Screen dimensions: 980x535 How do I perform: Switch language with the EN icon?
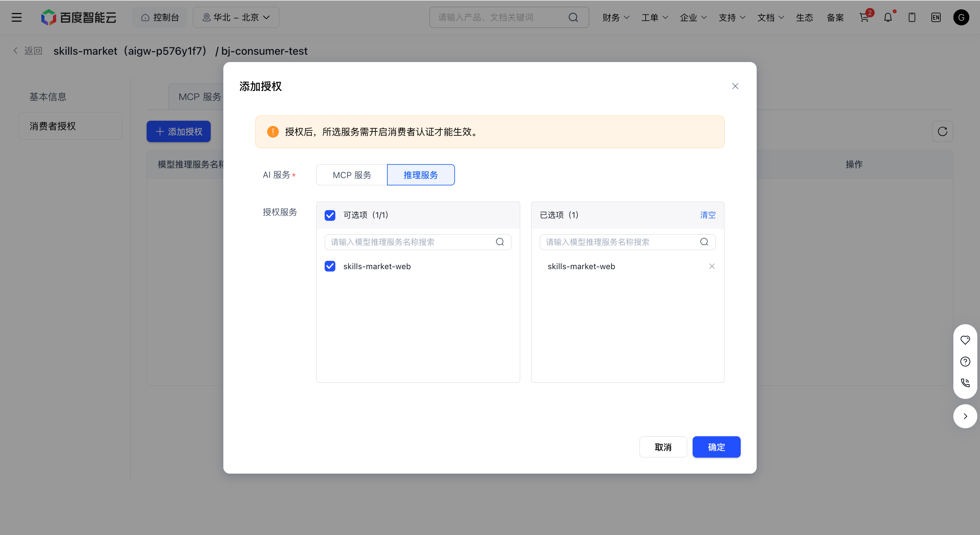coord(936,18)
